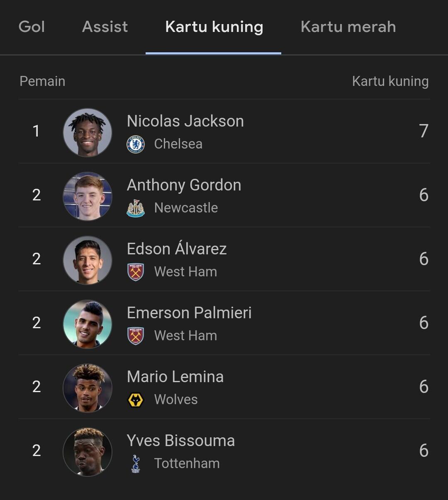Click West Ham crest under Edson Álvarez
The image size is (448, 500).
click(136, 272)
